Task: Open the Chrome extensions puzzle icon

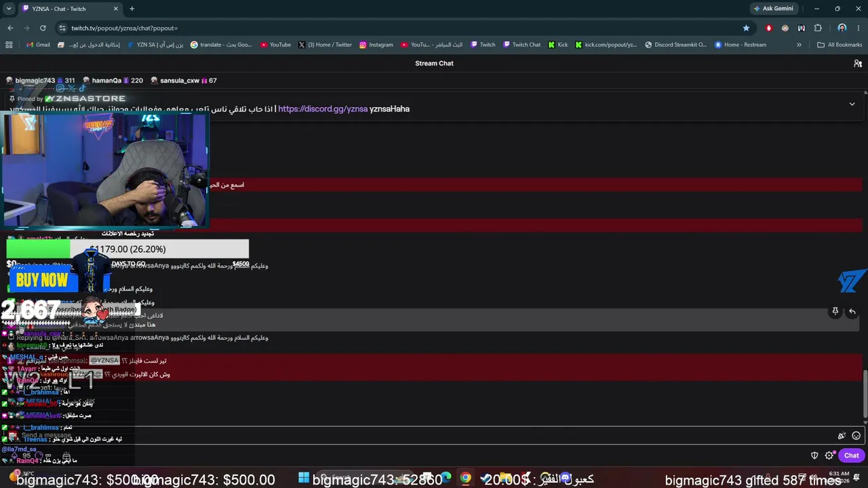Action: [x=818, y=28]
